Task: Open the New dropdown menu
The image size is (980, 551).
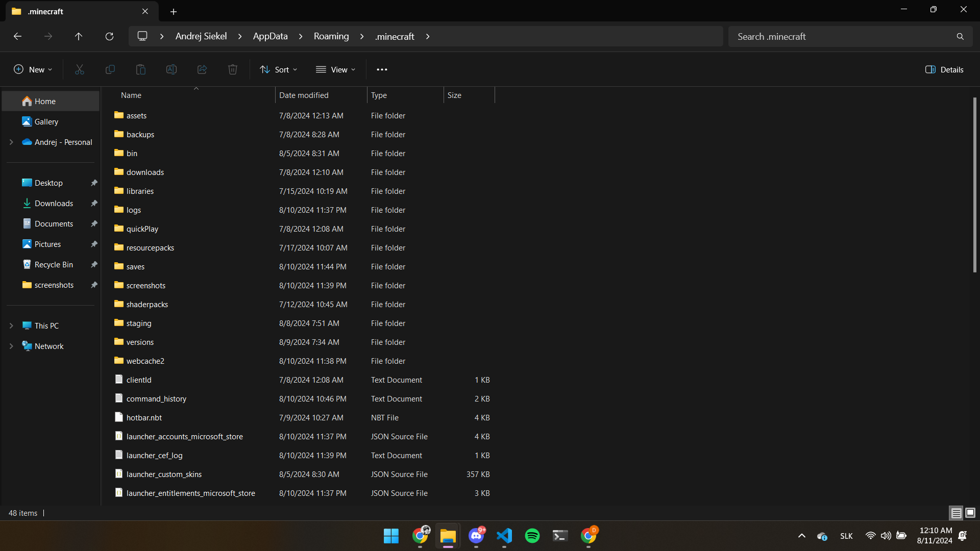Action: pyautogui.click(x=33, y=69)
